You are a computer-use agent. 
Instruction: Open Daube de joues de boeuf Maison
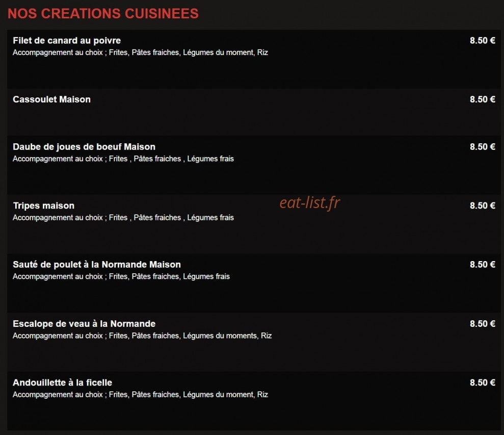84,147
